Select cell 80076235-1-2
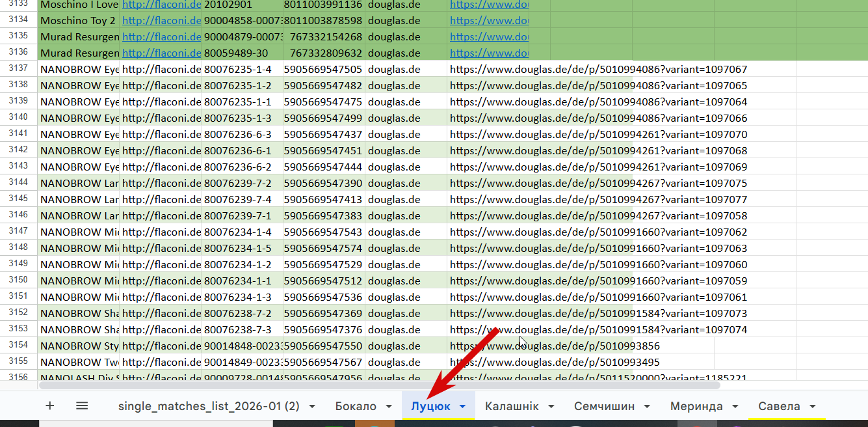Viewport: 868px width, 427px height. point(243,85)
